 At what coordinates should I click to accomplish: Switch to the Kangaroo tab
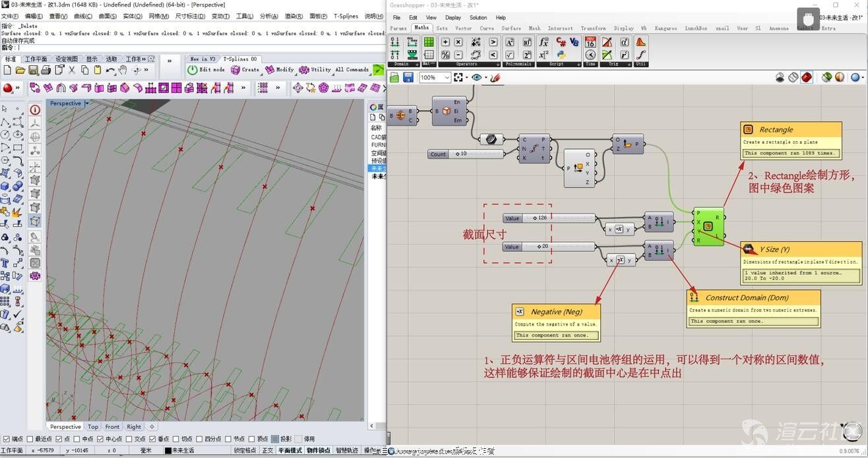(666, 28)
